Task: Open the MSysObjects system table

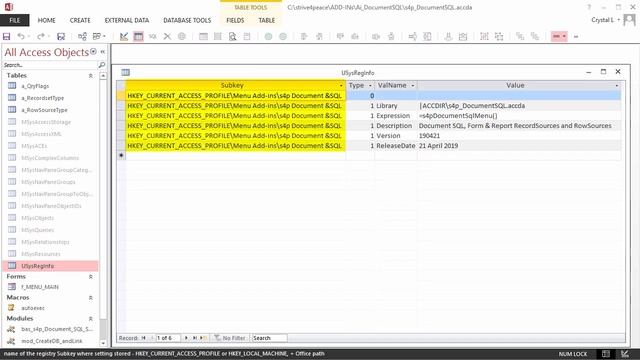Action: click(38, 218)
